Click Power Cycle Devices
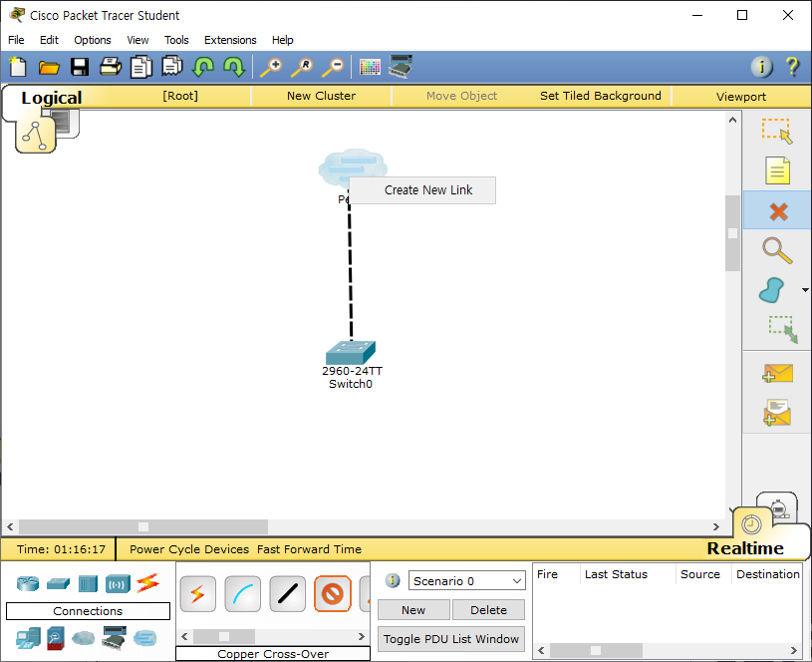The width and height of the screenshot is (812, 662). pos(189,549)
